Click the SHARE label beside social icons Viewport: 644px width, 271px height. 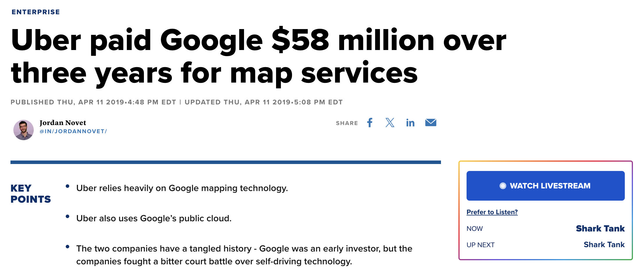347,123
